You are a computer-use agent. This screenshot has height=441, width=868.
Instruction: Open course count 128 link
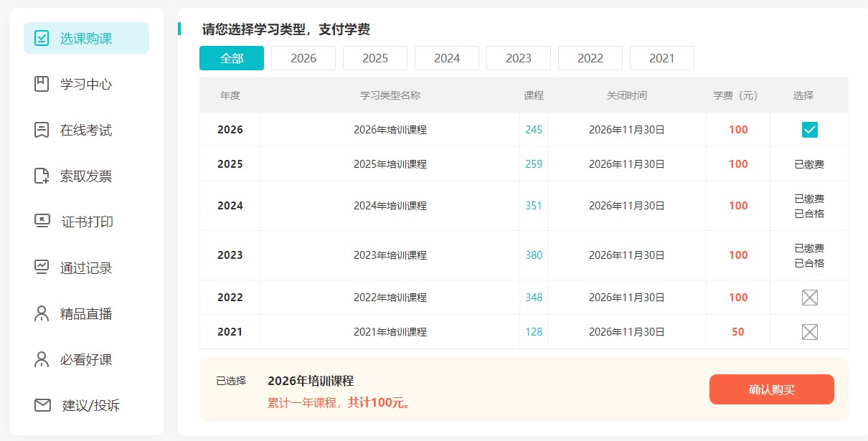click(x=534, y=332)
